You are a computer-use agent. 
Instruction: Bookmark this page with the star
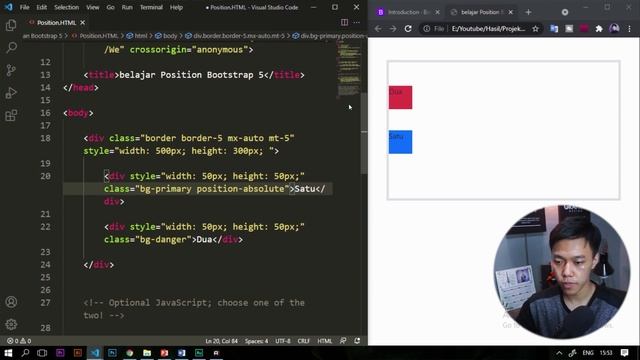click(535, 29)
